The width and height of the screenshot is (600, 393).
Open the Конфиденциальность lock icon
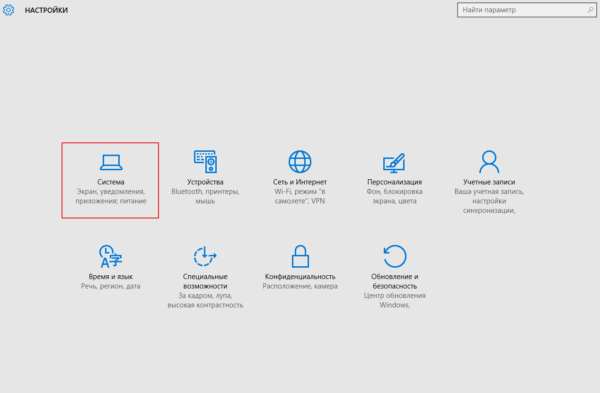tap(300, 256)
